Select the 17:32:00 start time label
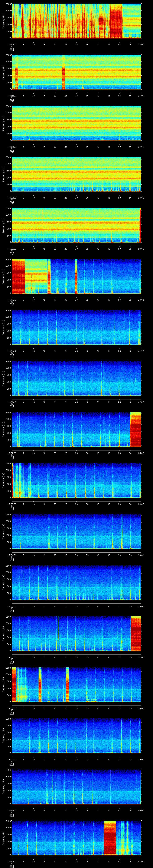Viewport: 153px width, 868px height. click(x=12, y=453)
